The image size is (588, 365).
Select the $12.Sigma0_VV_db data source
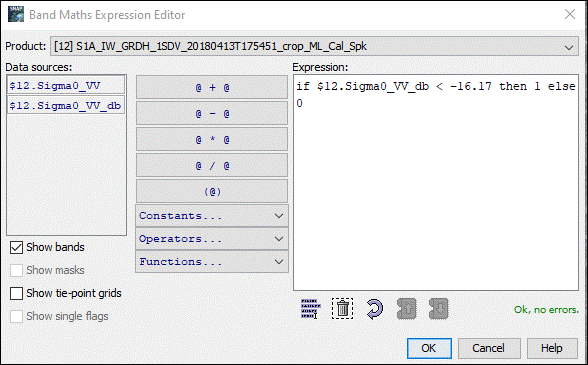(66, 105)
